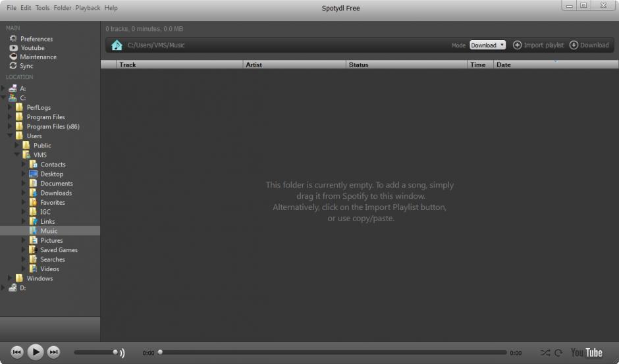The height and width of the screenshot is (364, 619).
Task: Expand the Windows folder in tree
Action: click(11, 278)
